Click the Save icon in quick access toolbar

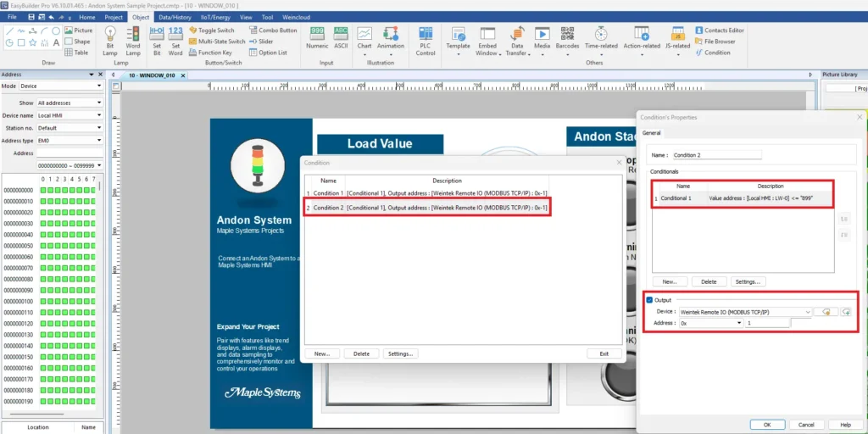click(x=31, y=17)
